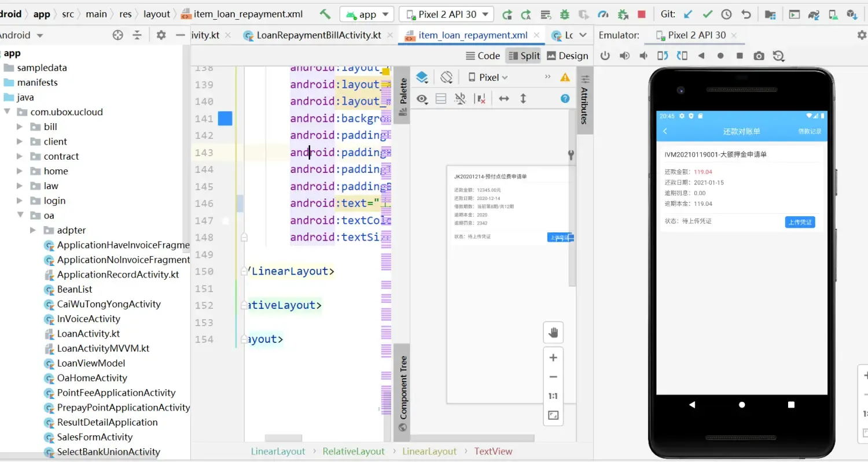Click the orientation rotate icon in design surface

tap(446, 76)
